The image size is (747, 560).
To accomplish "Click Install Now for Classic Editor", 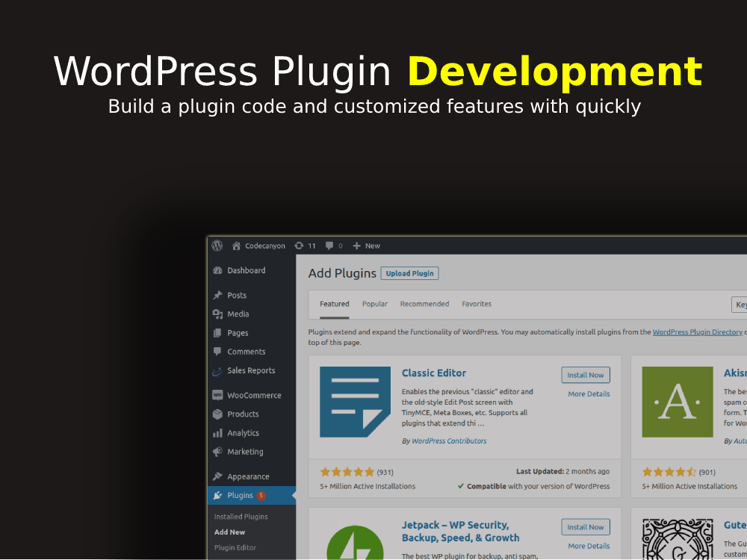I will pyautogui.click(x=586, y=375).
